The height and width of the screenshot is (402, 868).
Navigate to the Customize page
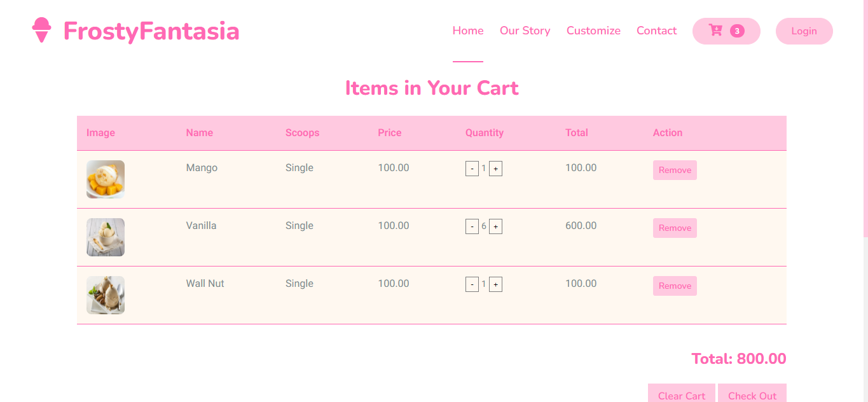pos(593,31)
